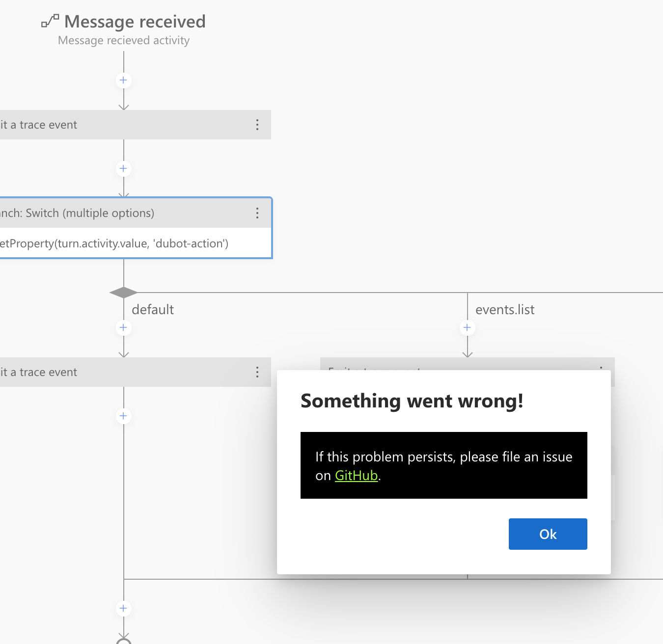The image size is (663, 644).
Task: Open the GitHub link in the error message
Action: tap(356, 476)
